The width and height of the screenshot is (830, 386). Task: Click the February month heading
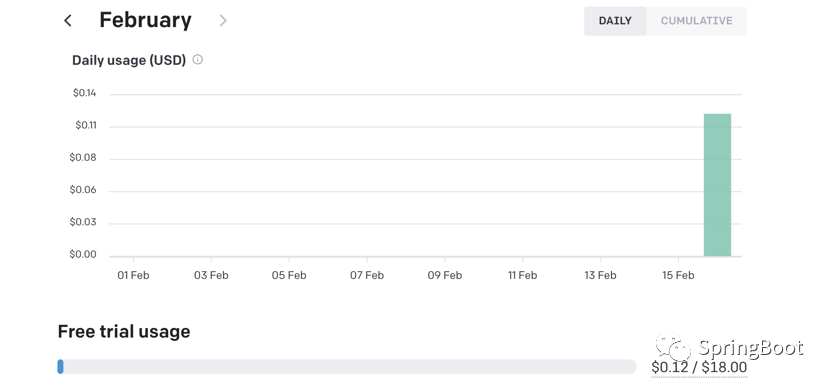[146, 20]
